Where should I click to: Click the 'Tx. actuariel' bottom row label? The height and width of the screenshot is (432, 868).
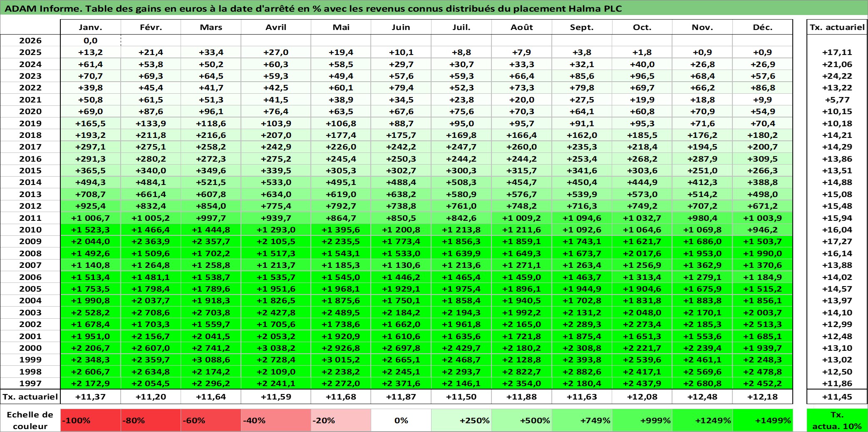pos(30,397)
